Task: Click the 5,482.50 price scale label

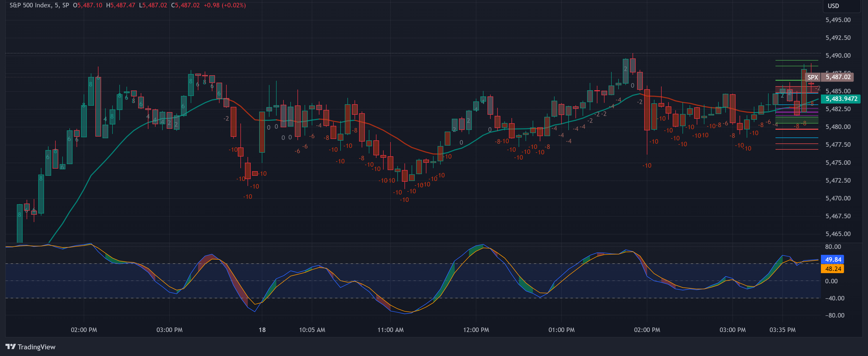Action: (838, 109)
